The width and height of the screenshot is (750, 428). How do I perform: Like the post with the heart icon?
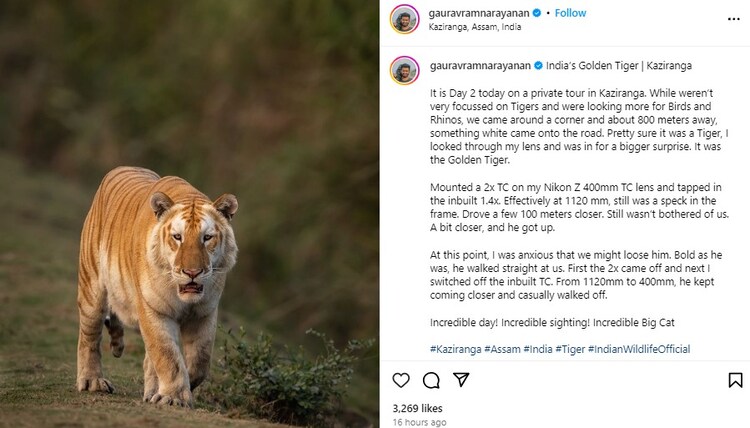click(401, 380)
